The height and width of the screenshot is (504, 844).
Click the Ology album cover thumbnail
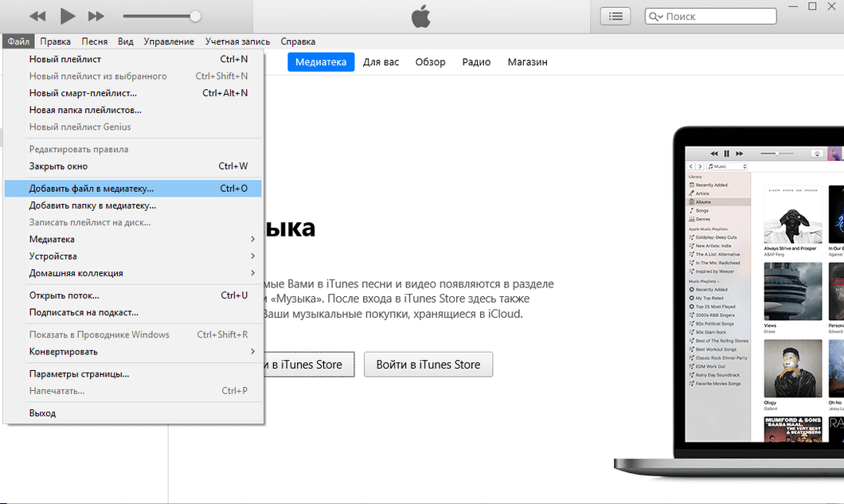(x=793, y=369)
